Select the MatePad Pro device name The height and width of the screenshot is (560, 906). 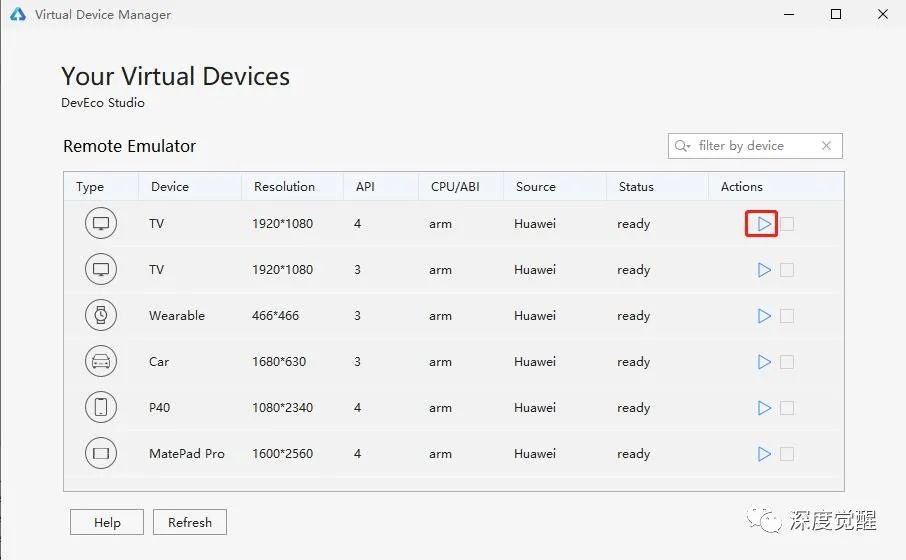(187, 454)
